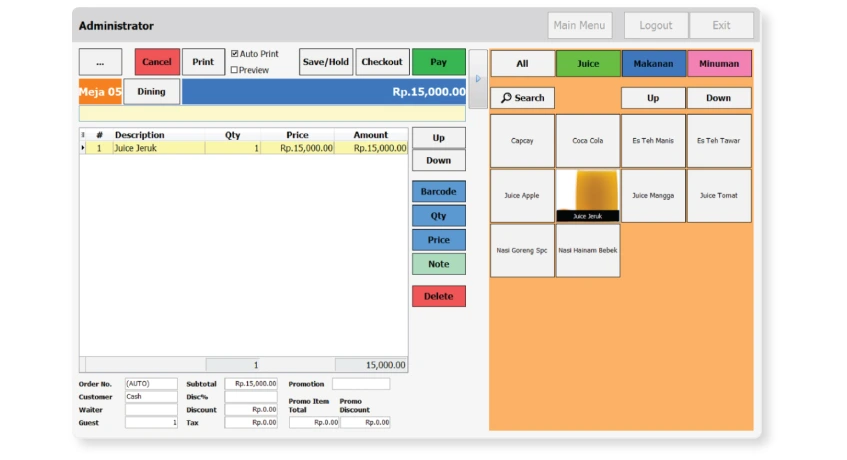
Task: Add Juice Apple to the order
Action: coord(522,195)
